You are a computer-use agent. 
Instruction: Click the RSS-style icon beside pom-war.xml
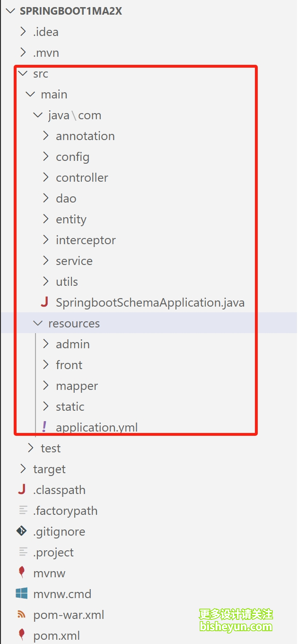(x=22, y=615)
